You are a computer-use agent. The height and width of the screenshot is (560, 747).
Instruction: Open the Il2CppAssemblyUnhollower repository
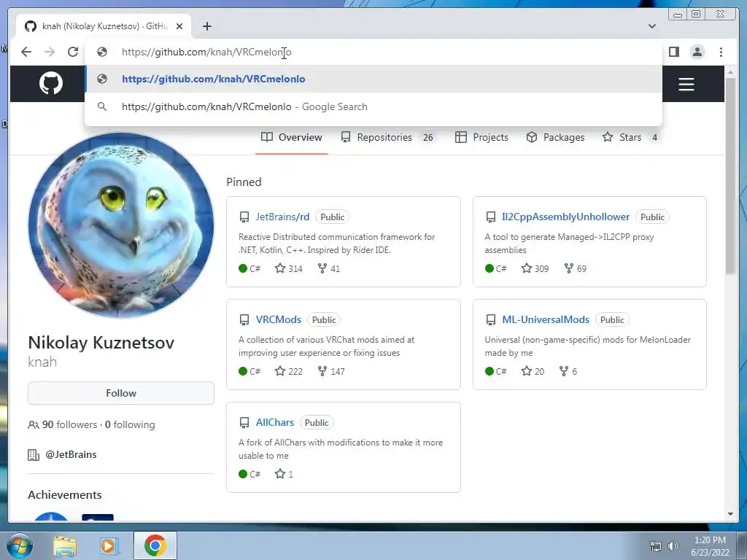565,217
